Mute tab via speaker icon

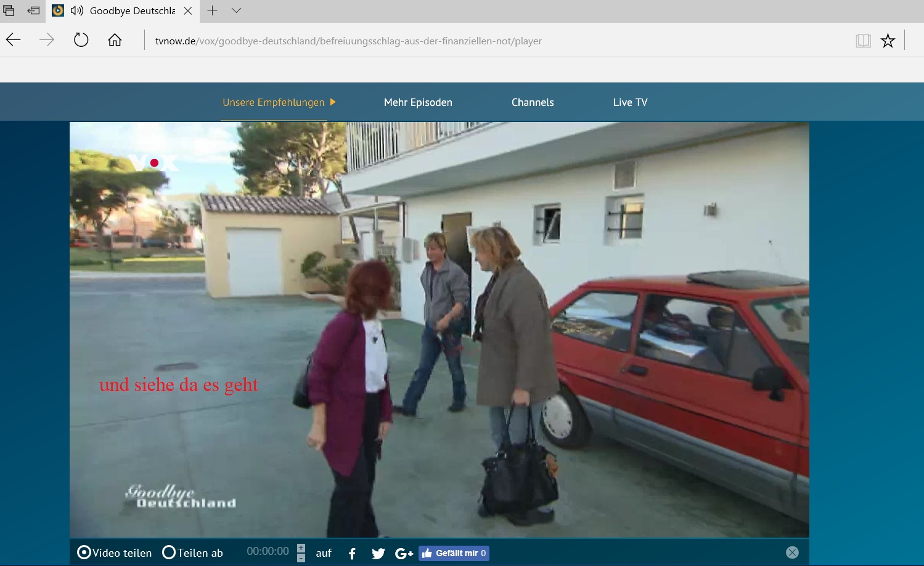(76, 10)
